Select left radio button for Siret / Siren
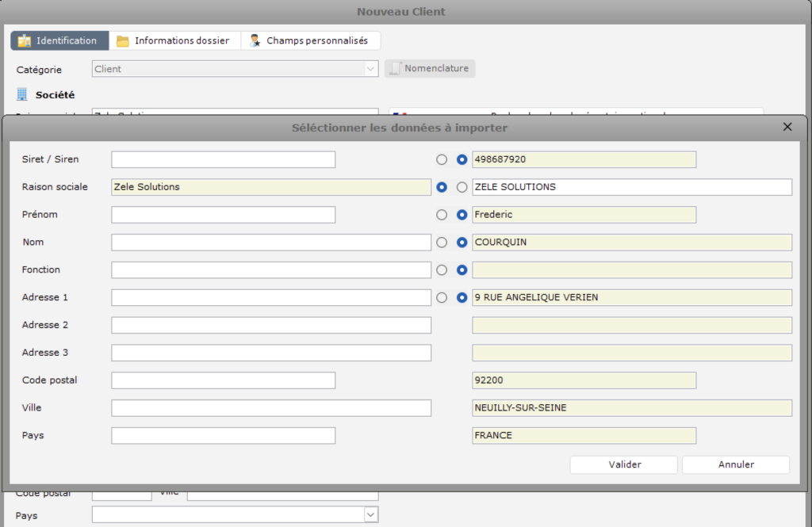812x527 pixels. pos(442,159)
